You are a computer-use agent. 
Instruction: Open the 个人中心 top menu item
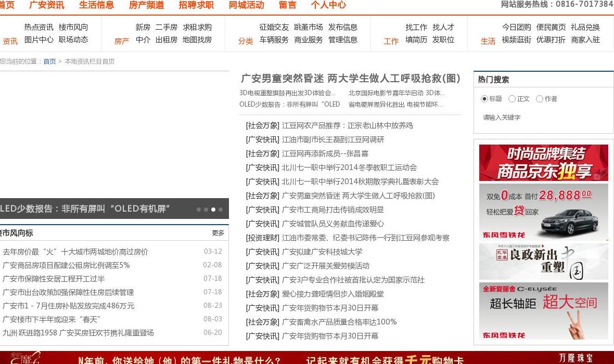pos(328,5)
